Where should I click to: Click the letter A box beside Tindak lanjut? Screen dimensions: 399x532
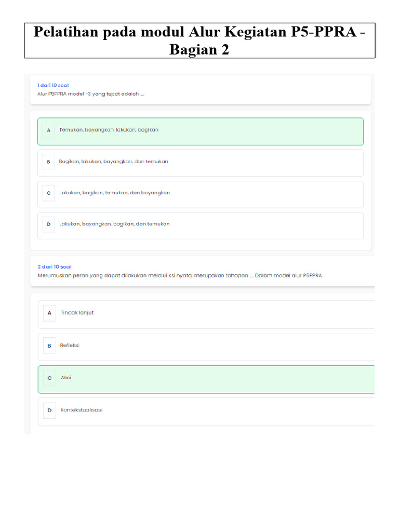[49, 313]
